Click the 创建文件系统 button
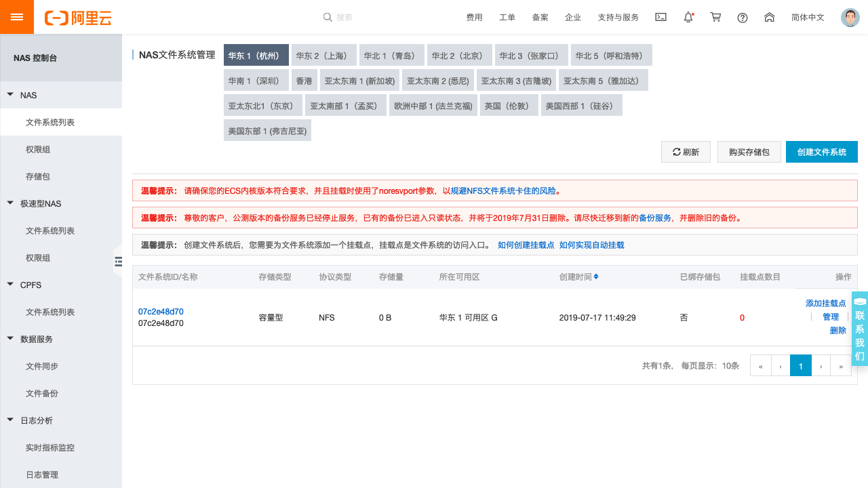Image resolution: width=868 pixels, height=488 pixels. (x=821, y=151)
